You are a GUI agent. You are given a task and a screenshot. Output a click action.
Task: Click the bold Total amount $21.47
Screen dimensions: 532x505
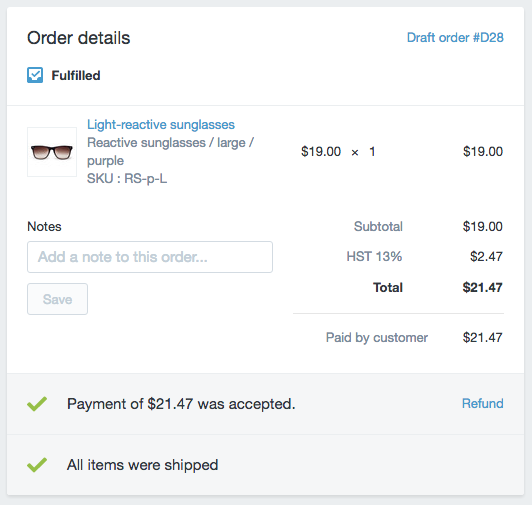coord(482,287)
